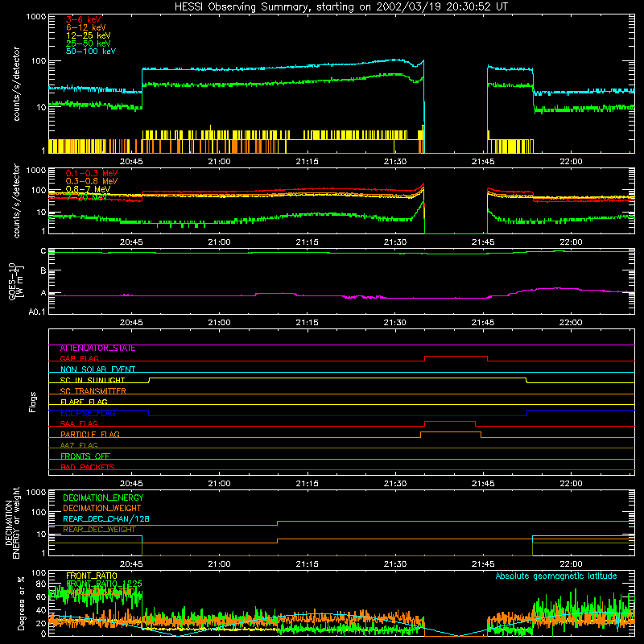Click the 21:30 time label under MeV panel
This screenshot has height=644, width=644.
395,242
